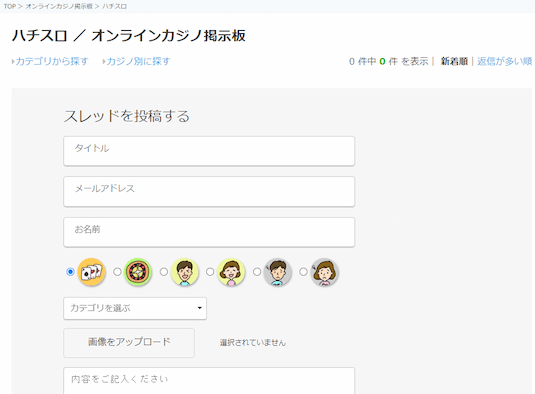Click the スレッドを投稿する heading
The height and width of the screenshot is (394, 535).
pyautogui.click(x=127, y=116)
